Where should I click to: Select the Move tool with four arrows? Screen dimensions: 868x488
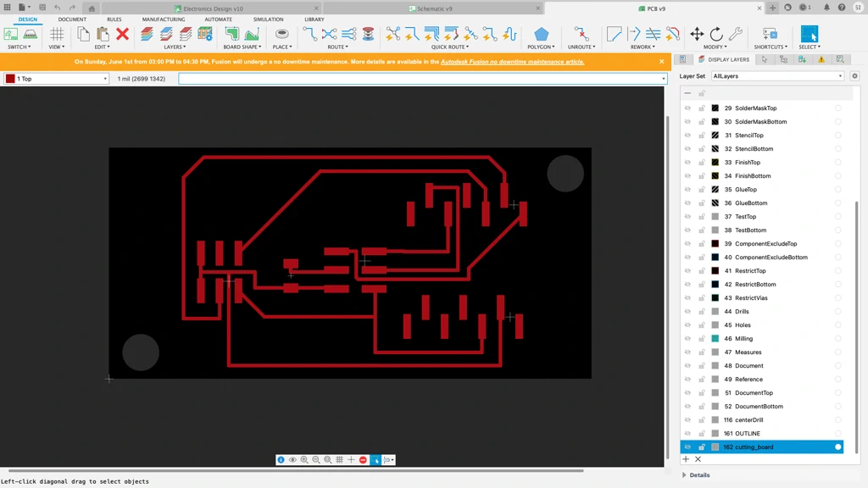click(x=697, y=34)
